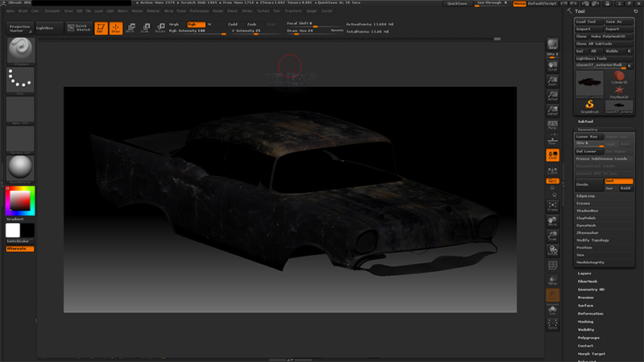Click Make PolyMesh3D button
The height and width of the screenshot is (362, 644).
tap(611, 36)
